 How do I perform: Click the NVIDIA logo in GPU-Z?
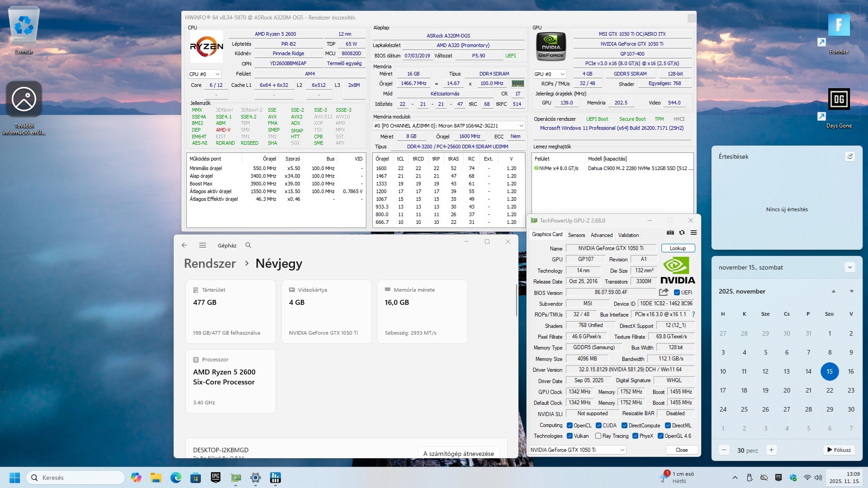678,270
